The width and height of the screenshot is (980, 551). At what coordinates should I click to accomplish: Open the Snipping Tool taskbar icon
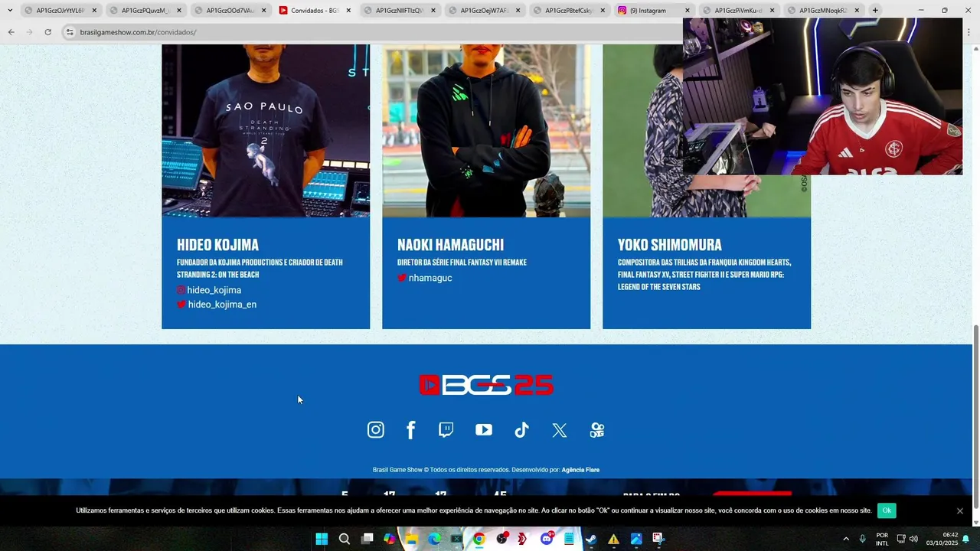[658, 539]
